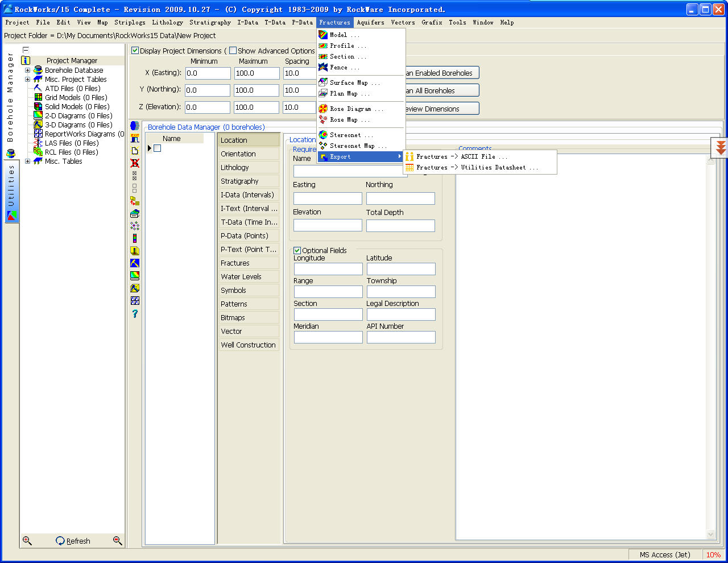
Task: Click the yellow 3-D log box icon
Action: (135, 251)
